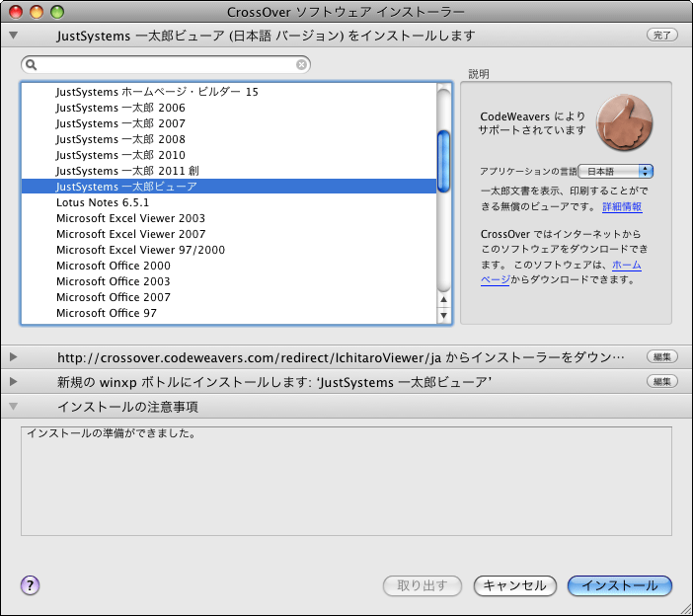Click the list scroll down arrow
Screen dimensions: 693x616
[443, 315]
